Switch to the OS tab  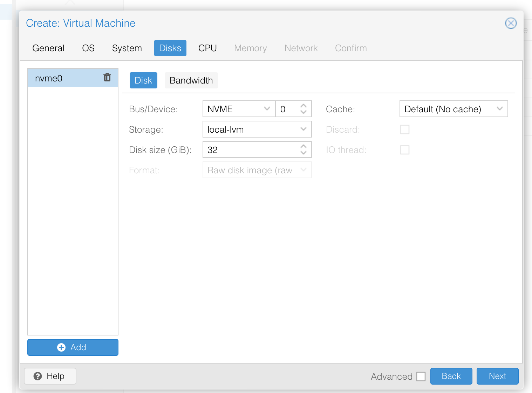tap(88, 48)
